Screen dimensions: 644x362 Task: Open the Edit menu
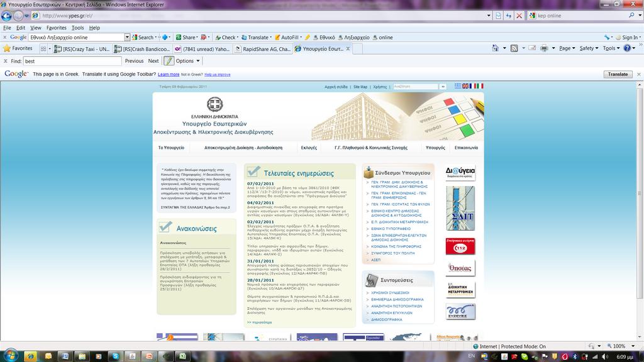(x=21, y=28)
